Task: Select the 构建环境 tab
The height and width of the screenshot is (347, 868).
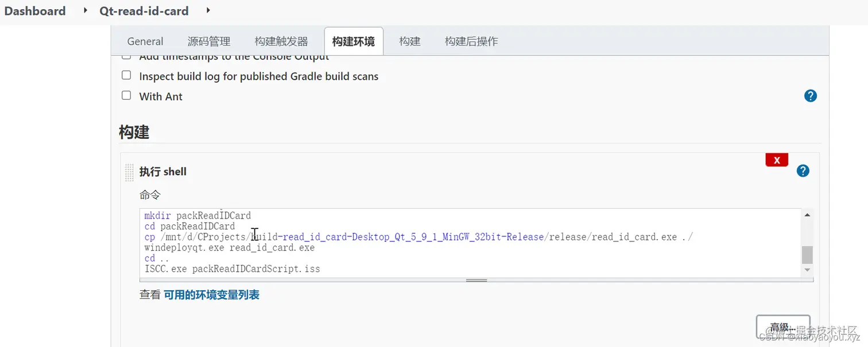Action: pos(354,41)
